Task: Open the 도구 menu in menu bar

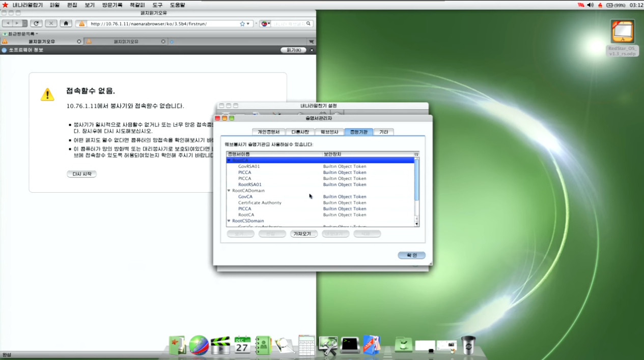Action: pos(157,5)
